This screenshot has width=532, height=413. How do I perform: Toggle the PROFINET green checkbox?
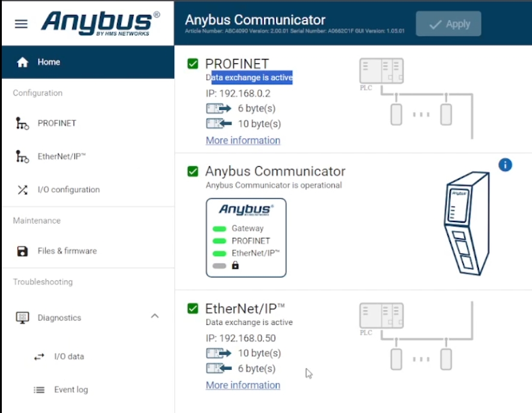coord(193,64)
